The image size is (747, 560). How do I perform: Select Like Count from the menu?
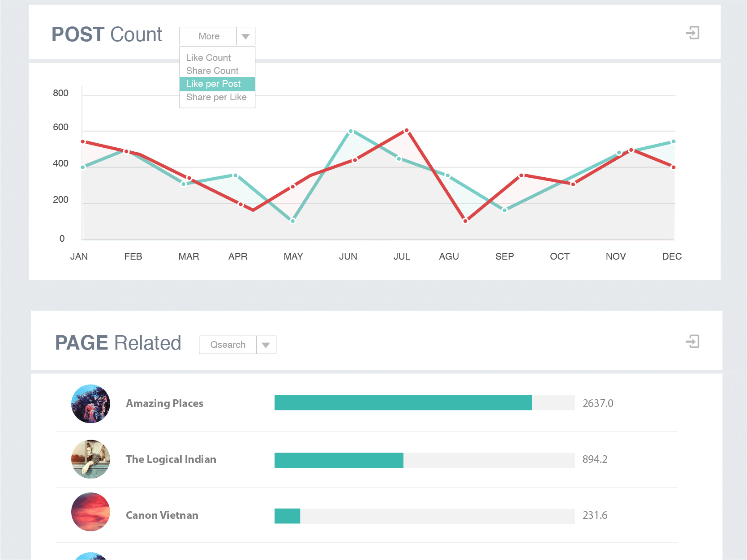pyautogui.click(x=209, y=58)
